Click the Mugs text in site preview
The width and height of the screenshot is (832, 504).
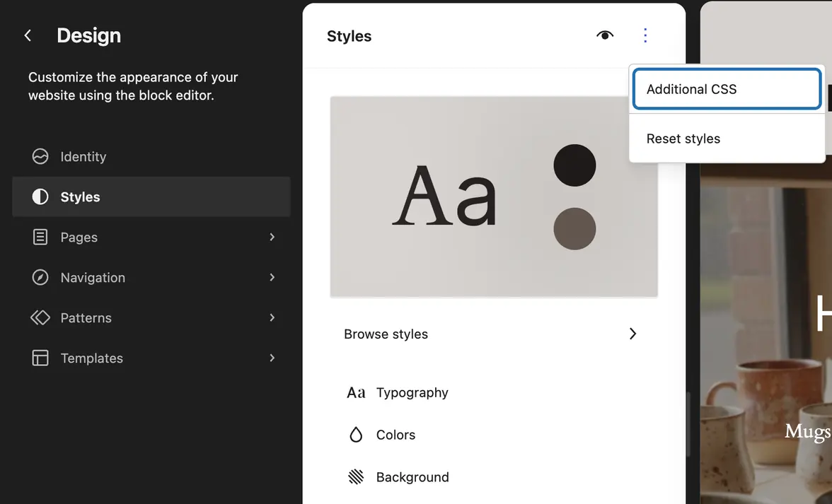point(808,431)
